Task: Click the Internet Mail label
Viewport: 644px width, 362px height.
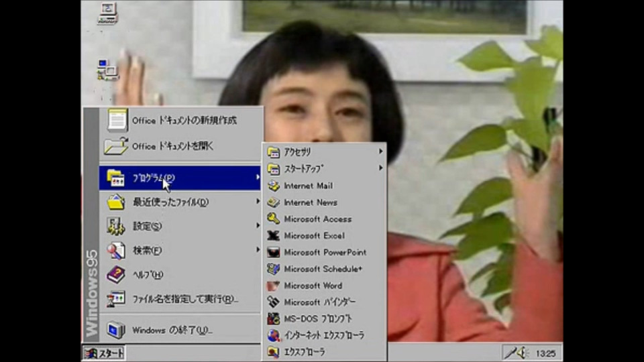Action: pos(309,186)
